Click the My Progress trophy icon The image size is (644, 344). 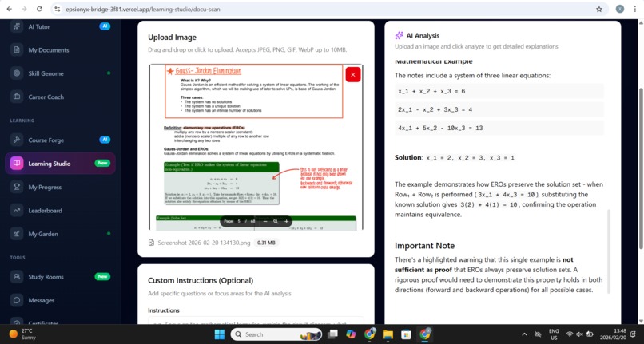17,187
